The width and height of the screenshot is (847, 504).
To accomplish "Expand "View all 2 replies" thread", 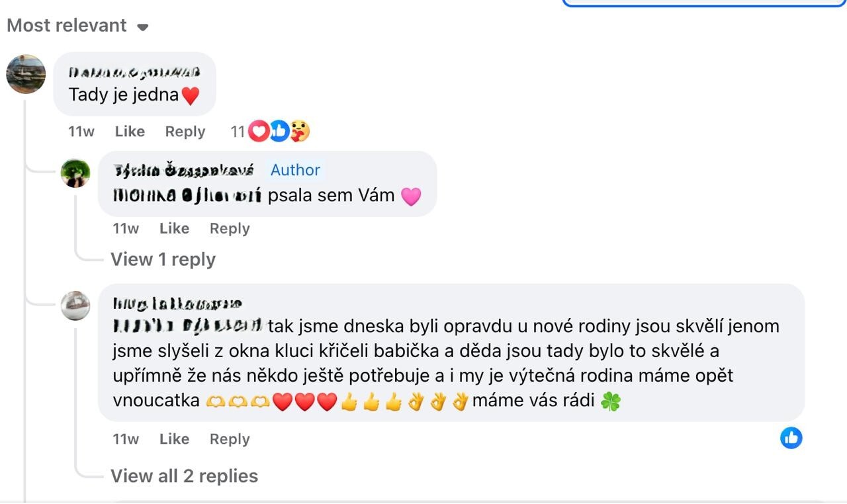I will click(x=184, y=476).
